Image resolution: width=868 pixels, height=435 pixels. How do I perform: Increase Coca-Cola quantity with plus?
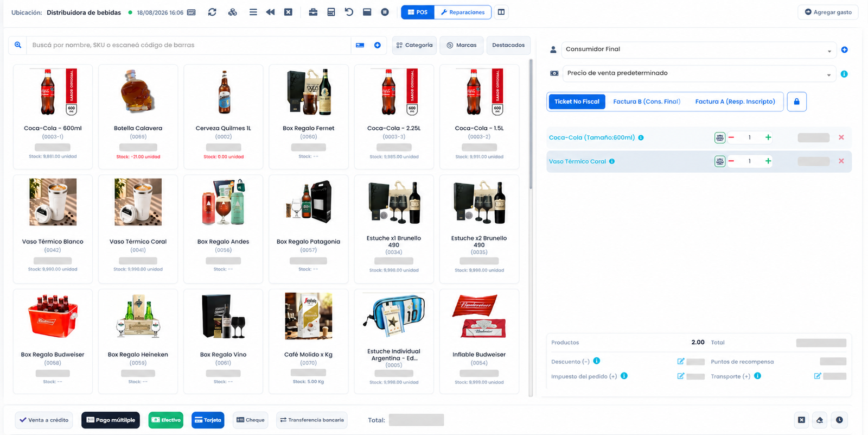(768, 137)
